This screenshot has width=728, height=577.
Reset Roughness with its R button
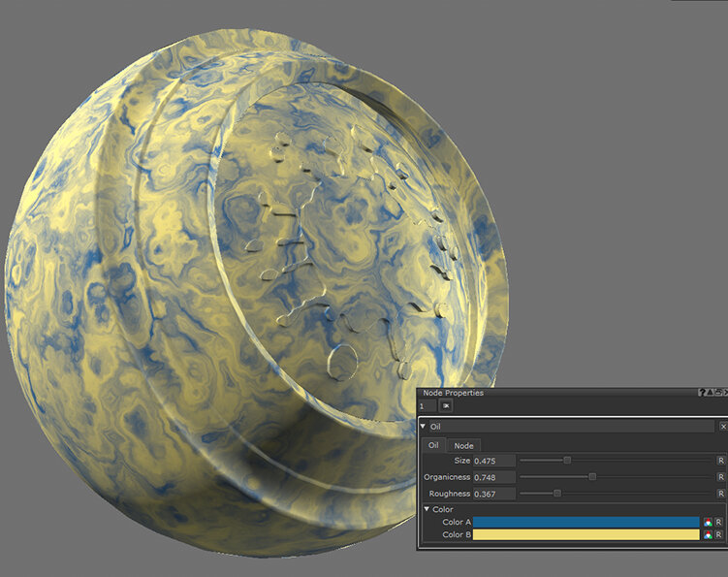(720, 494)
